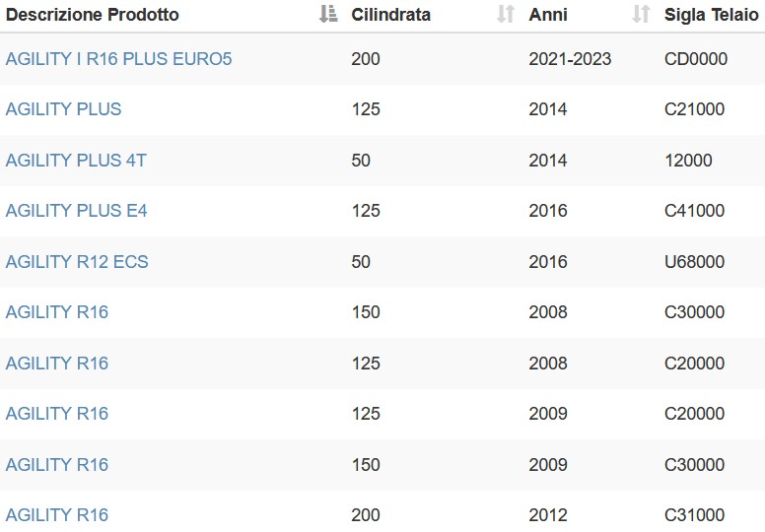The image size is (765, 532).
Task: Click the 2021-2023 years cell
Action: [570, 59]
